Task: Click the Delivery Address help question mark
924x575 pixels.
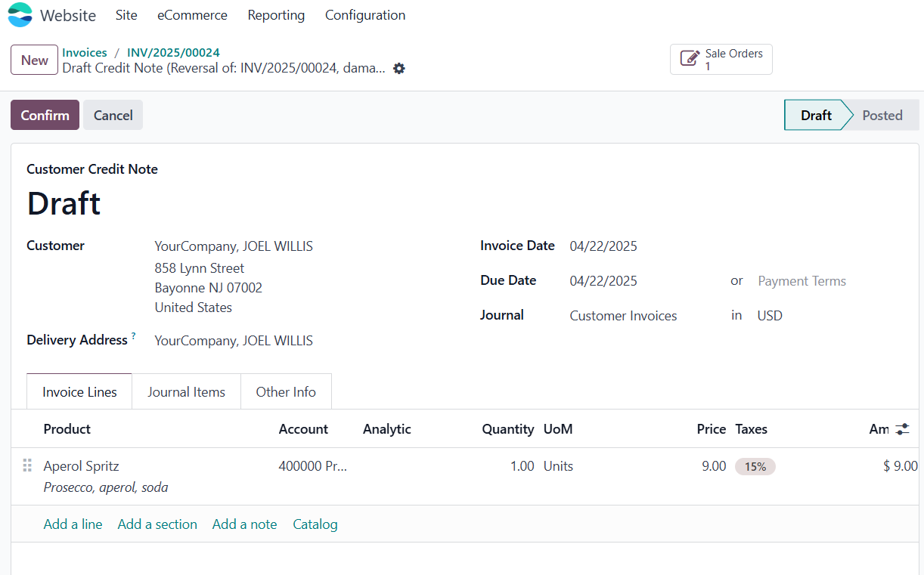Action: (134, 336)
